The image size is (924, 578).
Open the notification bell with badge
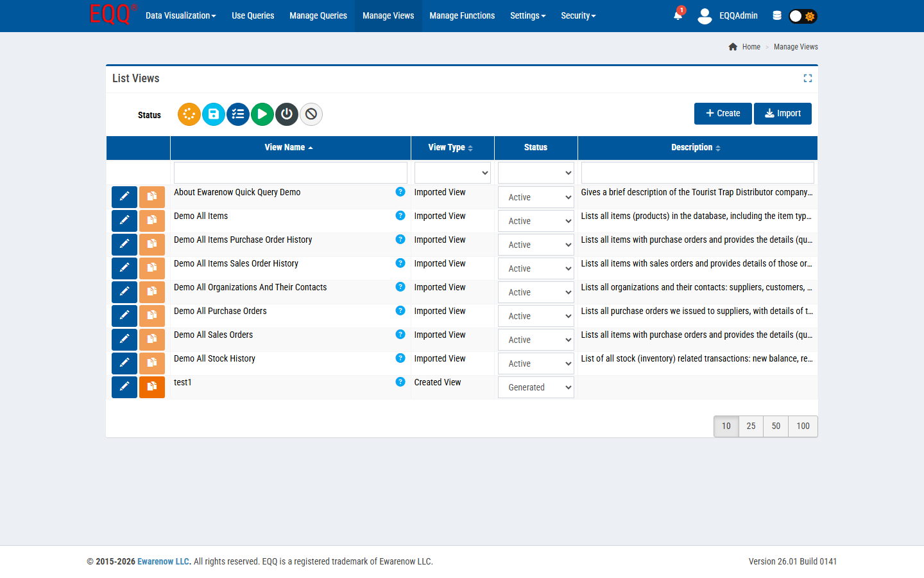point(678,15)
